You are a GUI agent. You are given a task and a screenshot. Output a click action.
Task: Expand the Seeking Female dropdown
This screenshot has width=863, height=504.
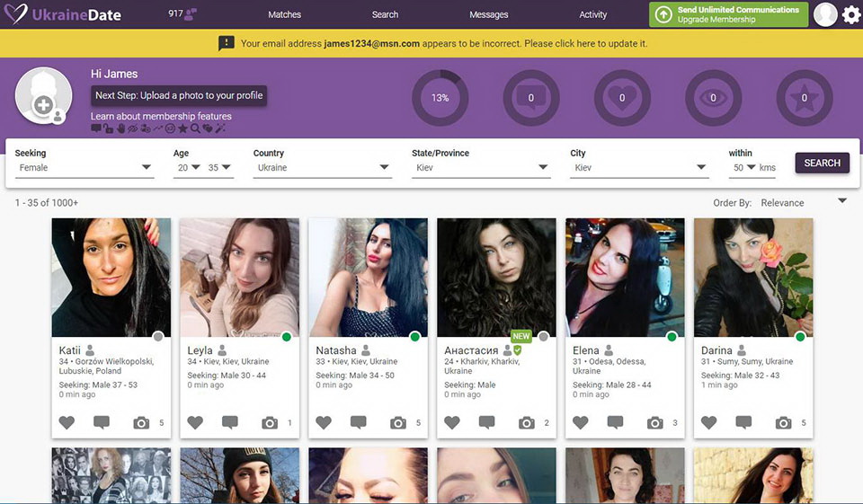[x=85, y=168]
